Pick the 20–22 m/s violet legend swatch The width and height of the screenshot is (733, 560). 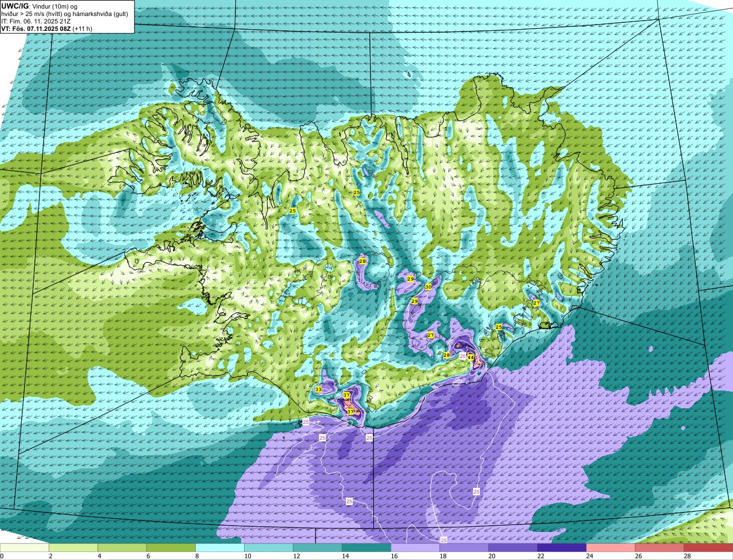tap(513, 548)
